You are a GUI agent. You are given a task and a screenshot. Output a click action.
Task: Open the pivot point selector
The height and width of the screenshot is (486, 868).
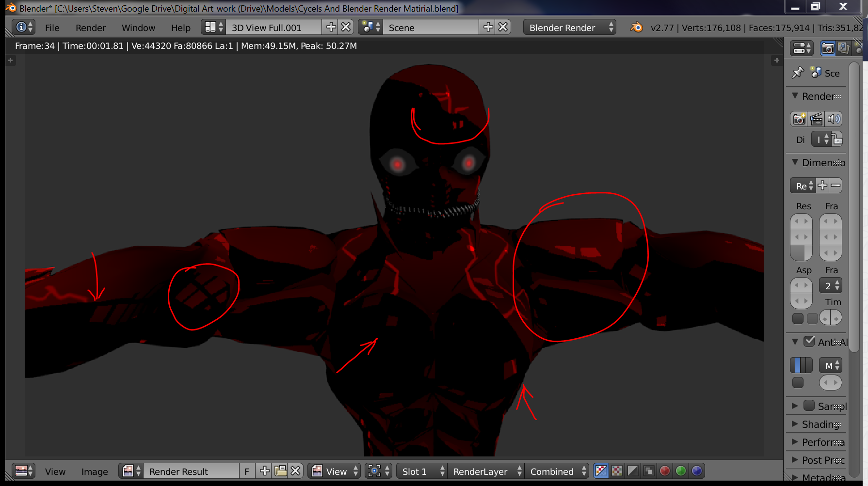[378, 471]
